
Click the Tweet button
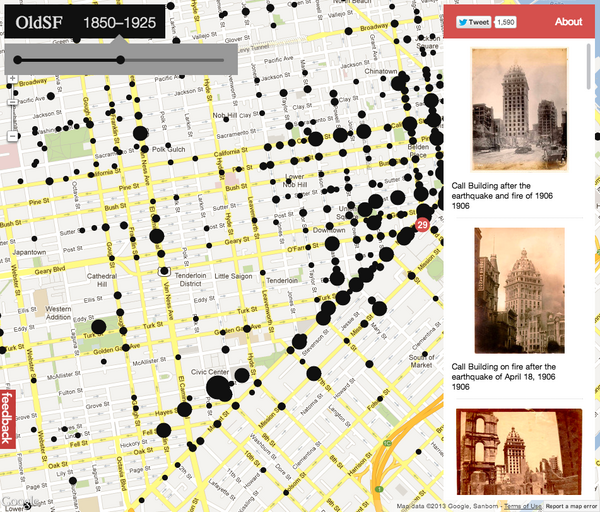[474, 22]
